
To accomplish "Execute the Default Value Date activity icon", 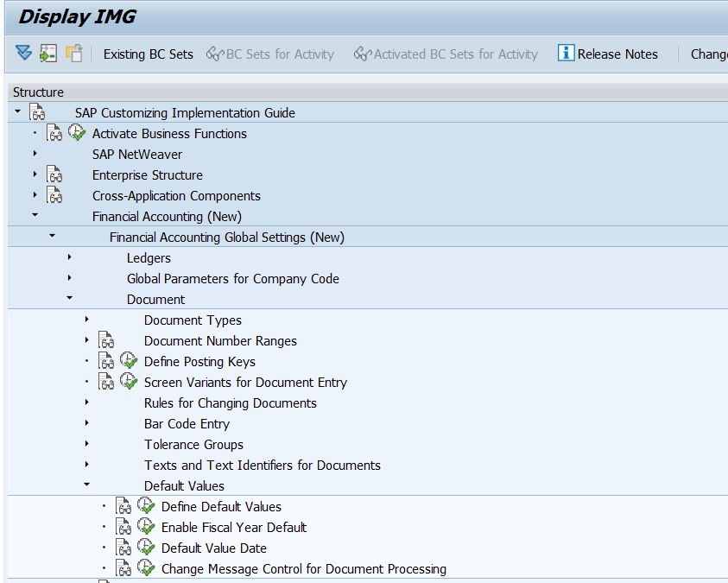I will (146, 548).
